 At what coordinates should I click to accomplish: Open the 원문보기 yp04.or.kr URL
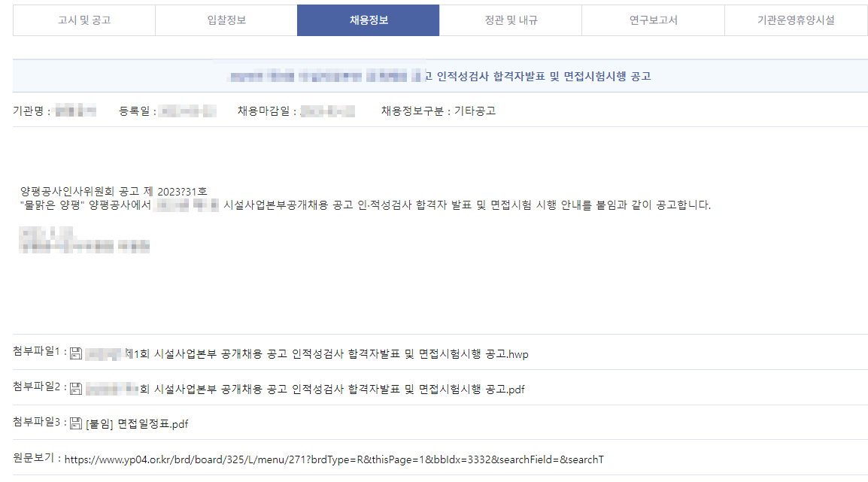[x=335, y=459]
